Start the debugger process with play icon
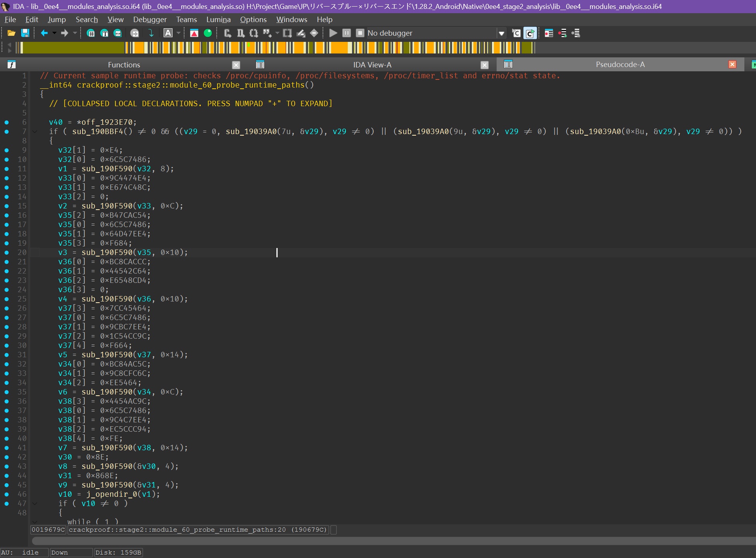756x558 pixels. pos(333,33)
